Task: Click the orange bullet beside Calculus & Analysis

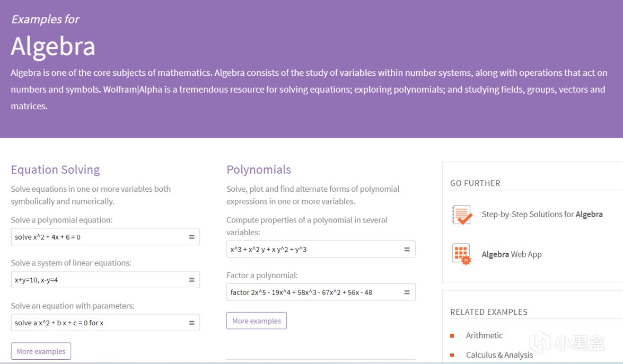Action: click(452, 355)
